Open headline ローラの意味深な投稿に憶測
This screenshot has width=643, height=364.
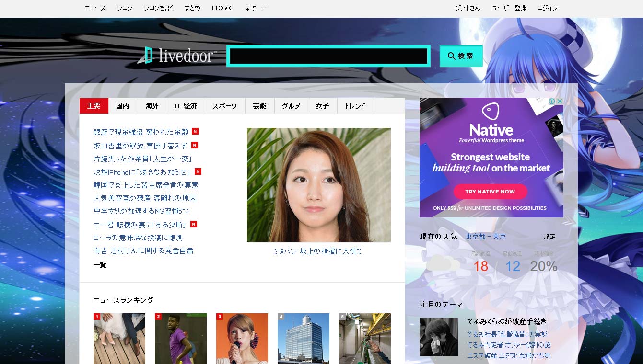[138, 238]
